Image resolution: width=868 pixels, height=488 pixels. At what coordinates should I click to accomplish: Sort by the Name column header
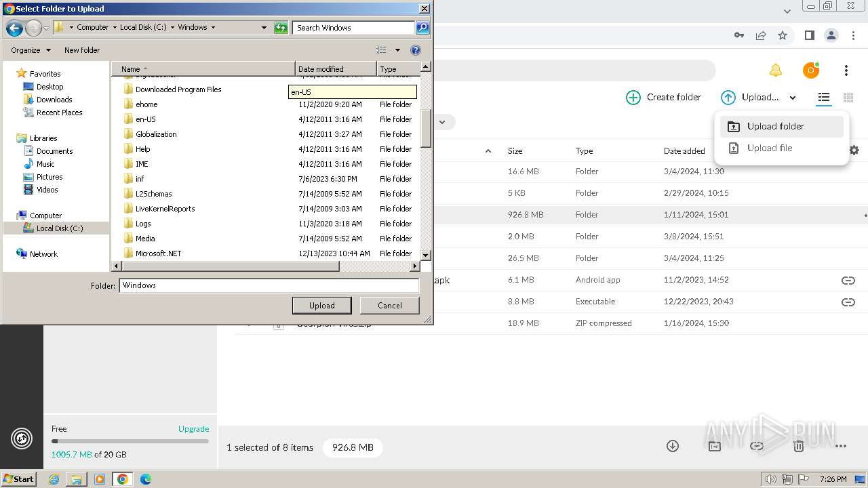click(203, 69)
